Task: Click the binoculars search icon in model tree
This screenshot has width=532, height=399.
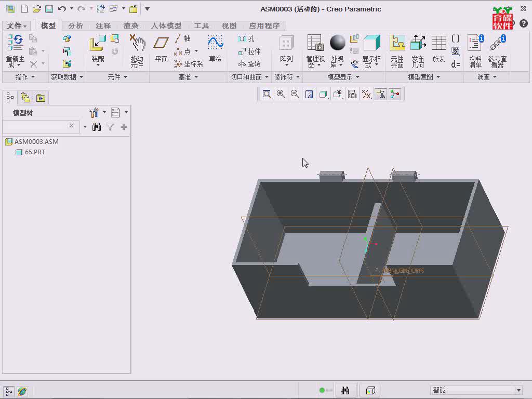Action: [97, 127]
